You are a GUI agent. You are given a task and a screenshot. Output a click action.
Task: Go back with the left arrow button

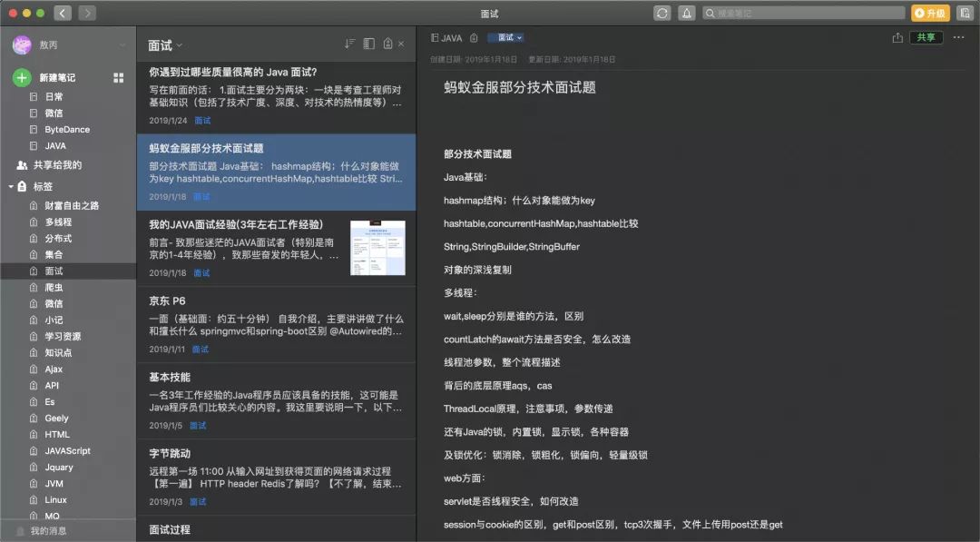pos(63,13)
